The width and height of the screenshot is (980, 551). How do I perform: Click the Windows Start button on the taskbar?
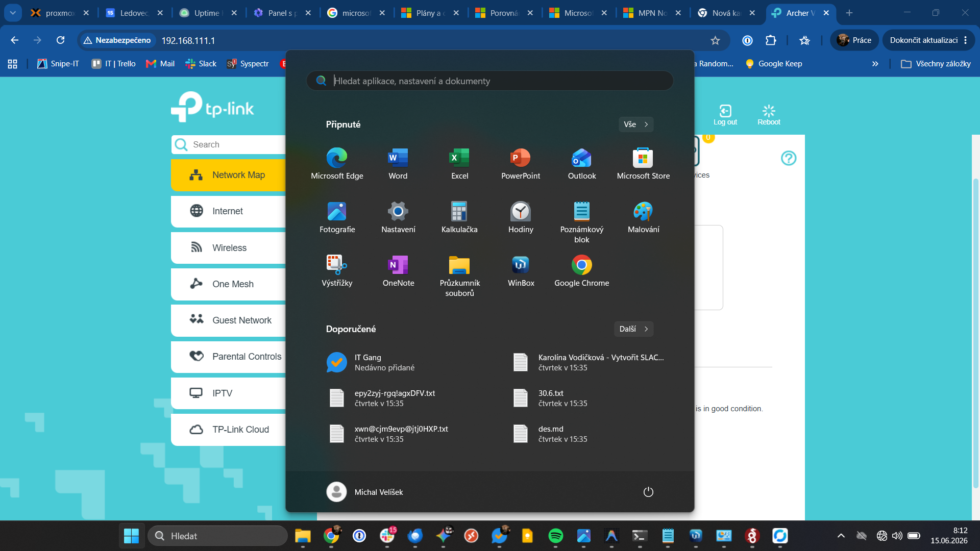(x=131, y=536)
